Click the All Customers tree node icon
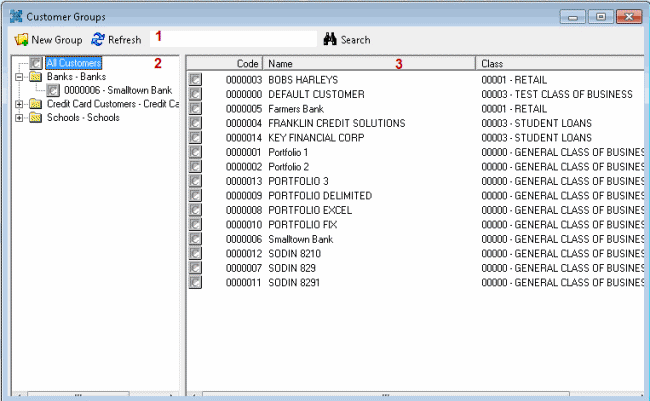Viewport: 650px width, 401px height. (x=36, y=63)
